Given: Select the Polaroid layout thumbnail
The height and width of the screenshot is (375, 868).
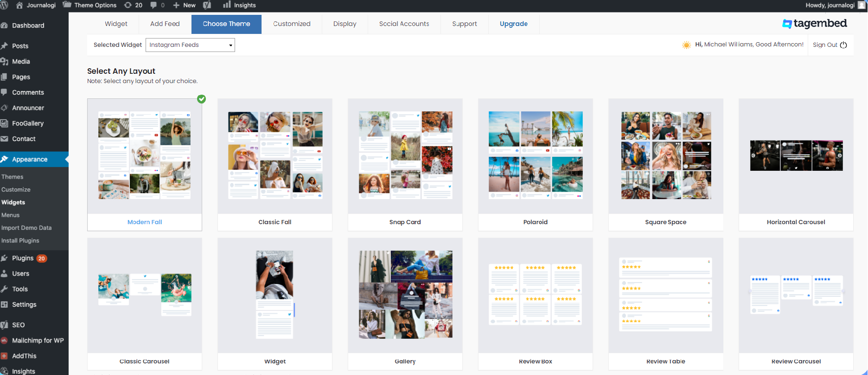Looking at the screenshot, I should pos(536,156).
